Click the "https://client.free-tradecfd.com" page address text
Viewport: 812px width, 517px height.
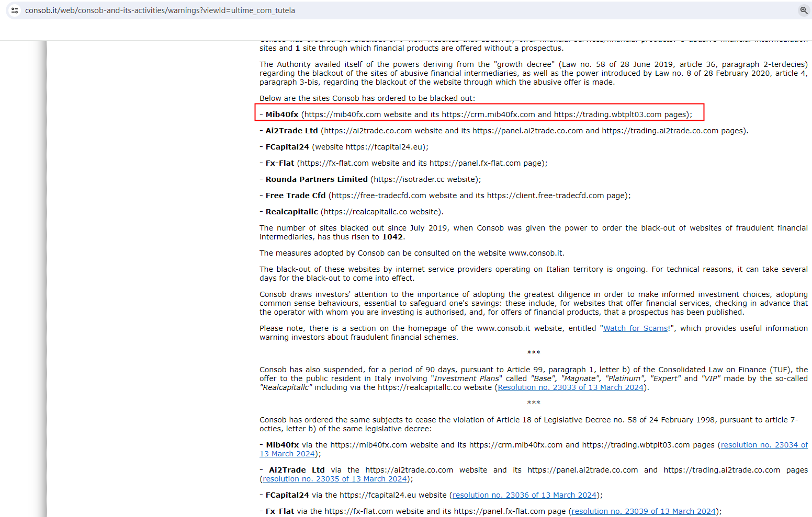(x=546, y=196)
